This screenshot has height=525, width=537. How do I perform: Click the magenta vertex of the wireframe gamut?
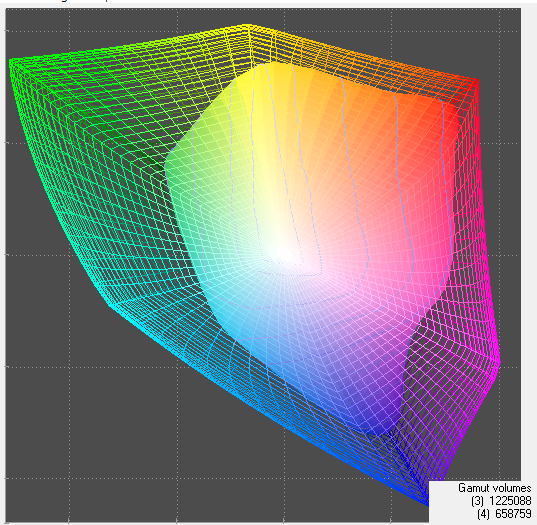[x=498, y=362]
